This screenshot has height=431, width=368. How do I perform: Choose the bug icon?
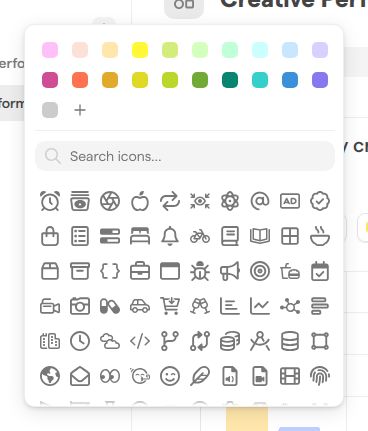200,271
